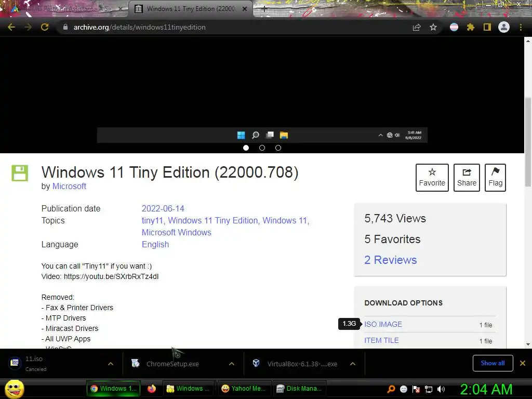
Task: Open the Microsoft author link
Action: coord(69,187)
